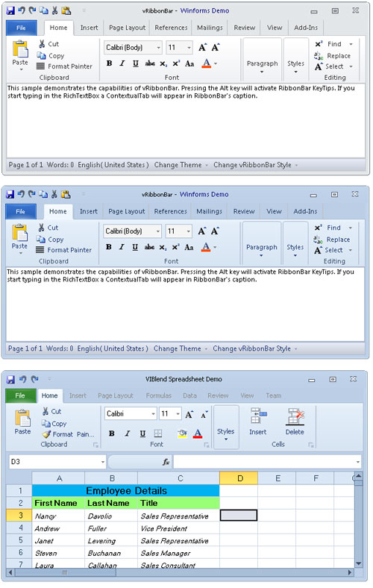Toggle Strikethrough in top window

click(x=150, y=63)
